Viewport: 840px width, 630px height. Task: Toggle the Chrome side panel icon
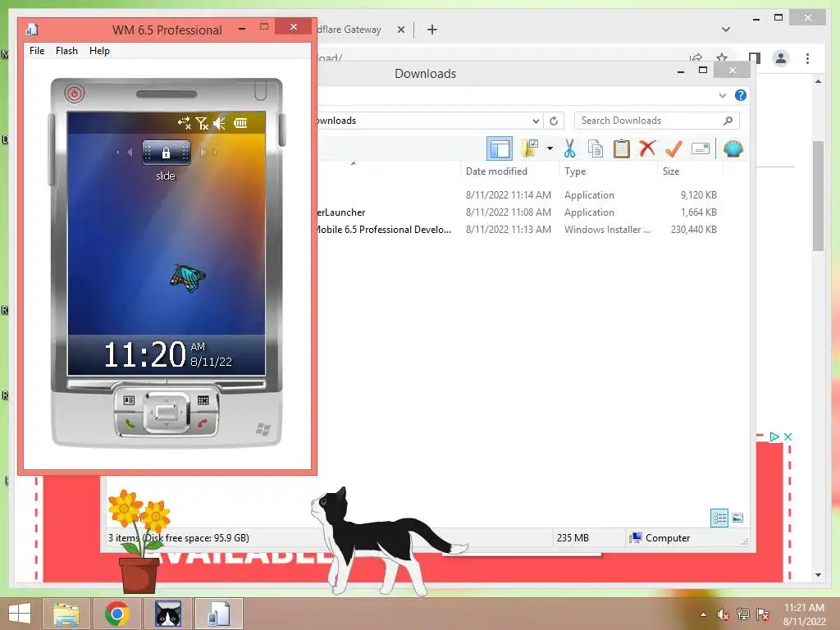755,58
